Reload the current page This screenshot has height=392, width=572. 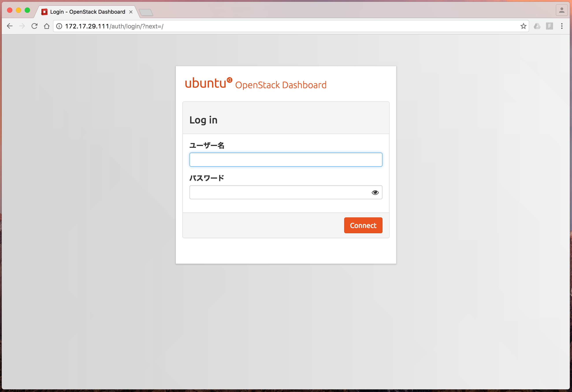click(x=34, y=26)
